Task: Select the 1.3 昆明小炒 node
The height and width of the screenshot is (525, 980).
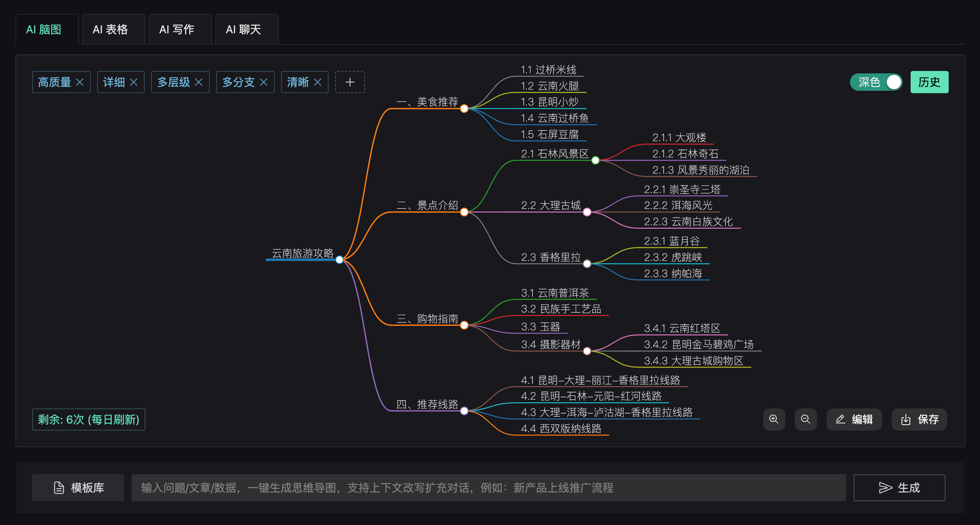Action: tap(550, 102)
